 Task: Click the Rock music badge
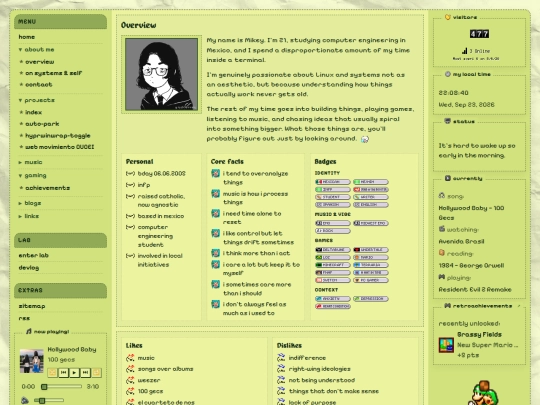[x=333, y=231]
